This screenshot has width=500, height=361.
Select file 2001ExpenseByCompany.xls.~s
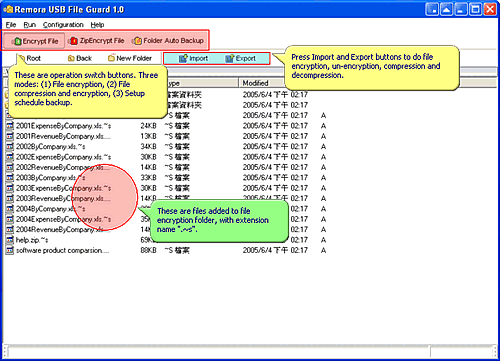(63, 126)
